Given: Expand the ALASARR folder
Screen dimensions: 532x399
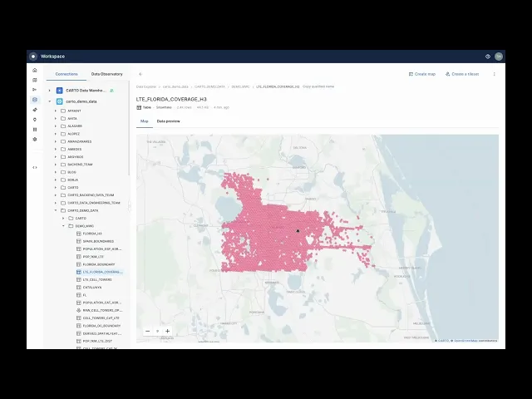Looking at the screenshot, I should 56,126.
